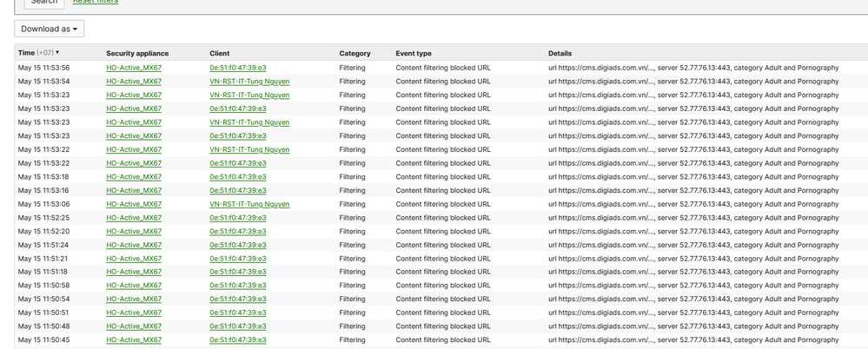
Task: Click the Details column header
Action: point(560,54)
